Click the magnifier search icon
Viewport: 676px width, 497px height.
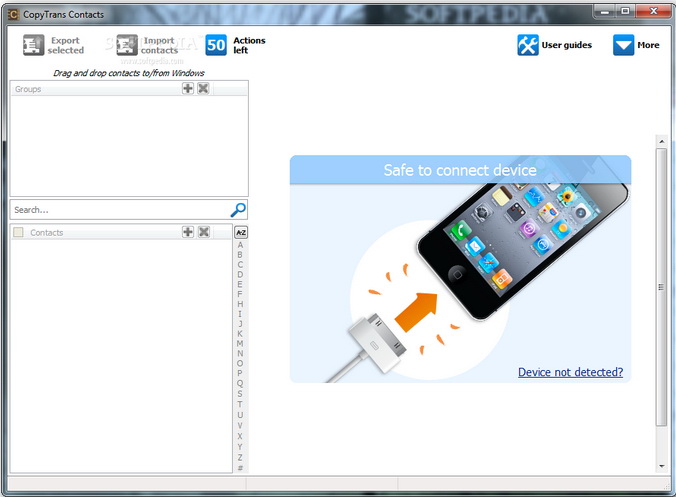pos(238,209)
